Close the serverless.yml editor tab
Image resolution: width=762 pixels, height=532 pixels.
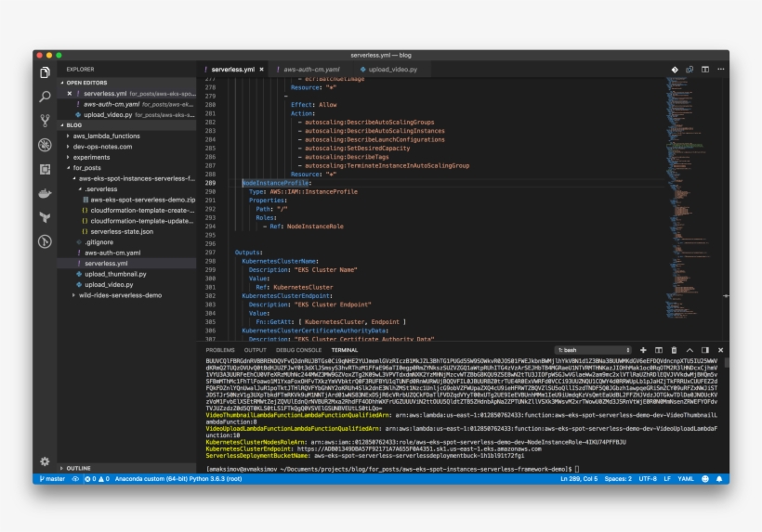261,70
